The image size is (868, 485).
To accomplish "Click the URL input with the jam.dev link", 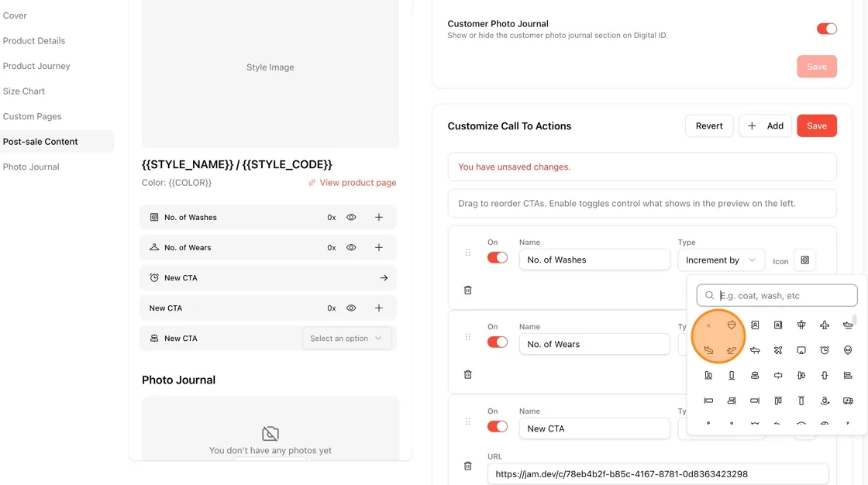I will [658, 474].
